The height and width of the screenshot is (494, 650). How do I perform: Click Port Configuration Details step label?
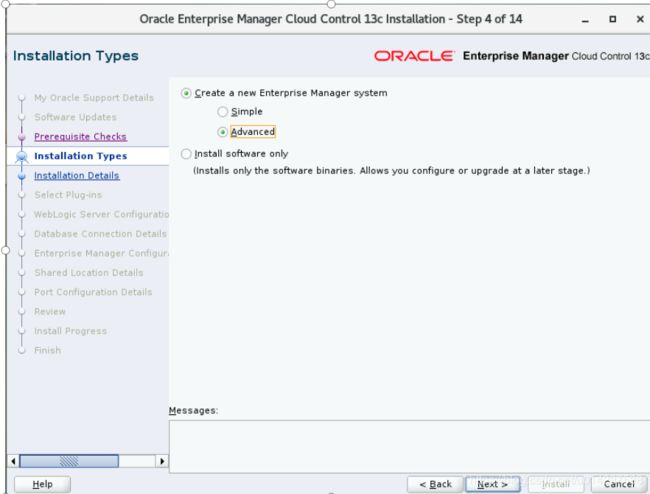(x=93, y=292)
